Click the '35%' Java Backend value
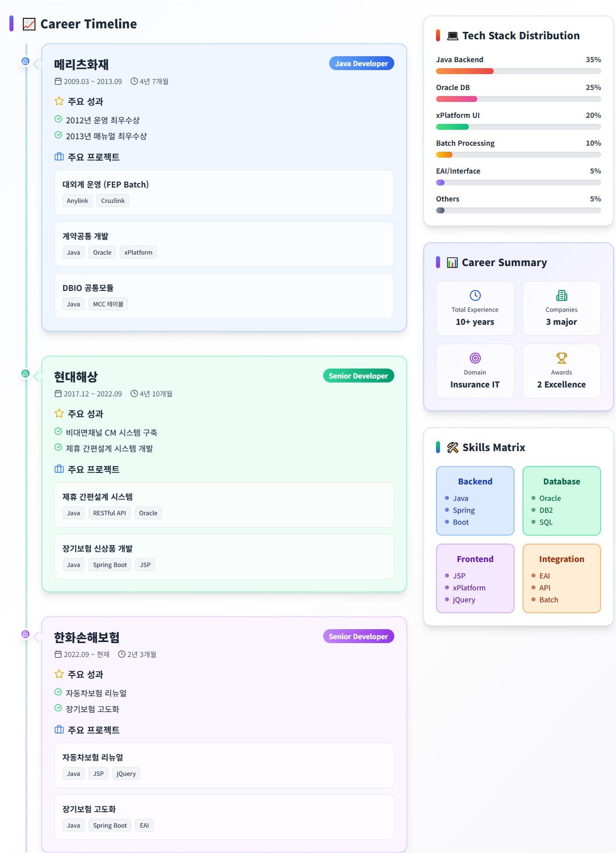The height and width of the screenshot is (853, 616). click(593, 60)
